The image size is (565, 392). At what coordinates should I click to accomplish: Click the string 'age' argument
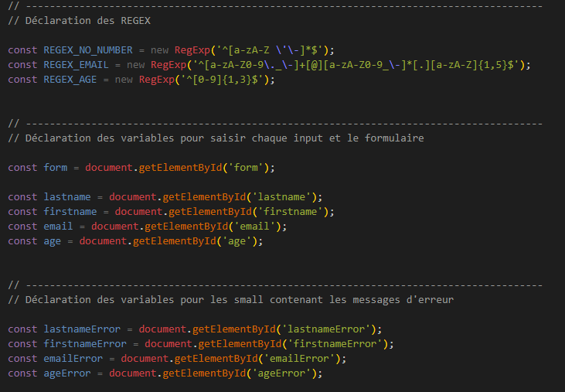pyautogui.click(x=237, y=241)
